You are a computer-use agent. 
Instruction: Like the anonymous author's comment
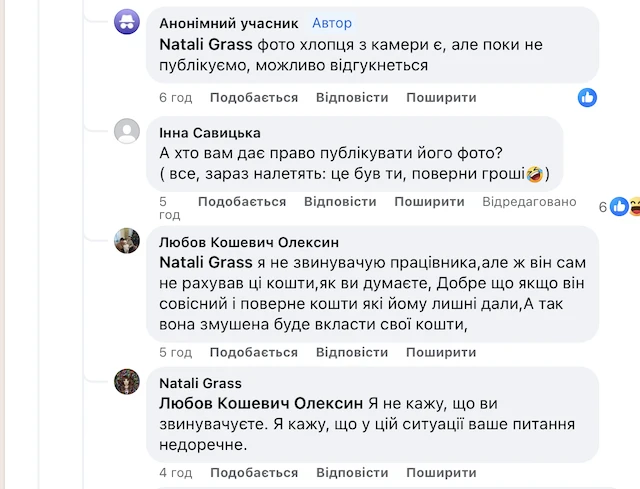coord(254,98)
